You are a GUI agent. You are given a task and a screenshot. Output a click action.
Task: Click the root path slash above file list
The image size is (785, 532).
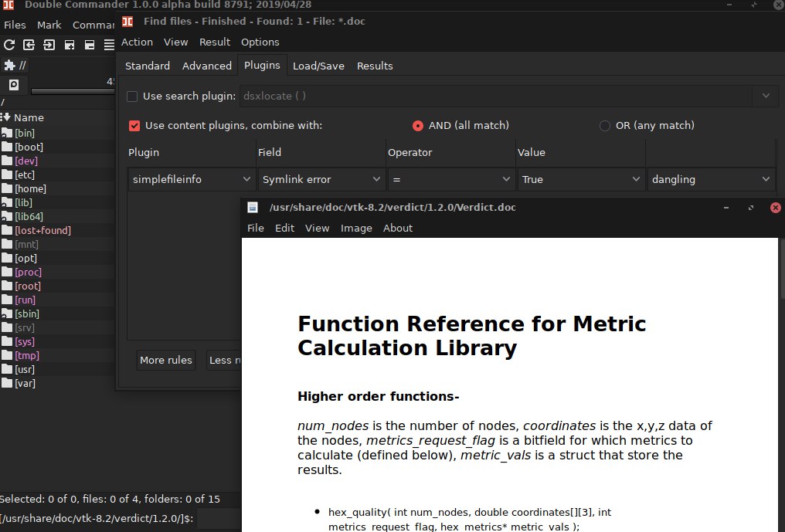(x=2, y=102)
